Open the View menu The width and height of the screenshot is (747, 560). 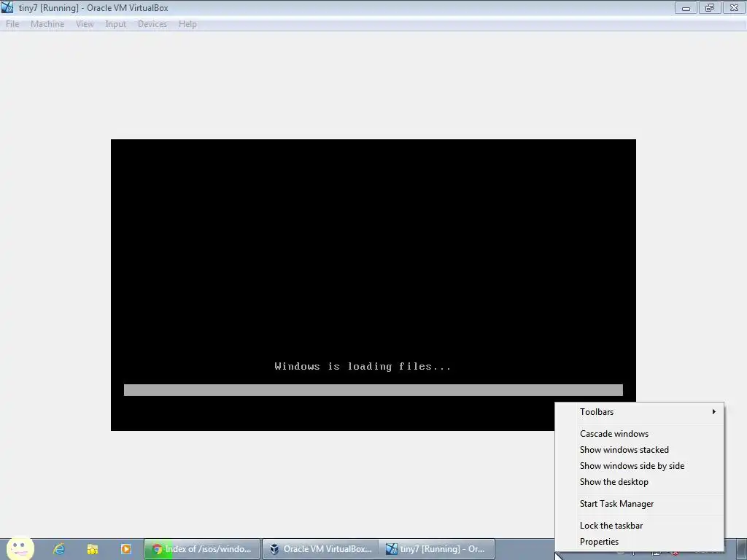(85, 24)
